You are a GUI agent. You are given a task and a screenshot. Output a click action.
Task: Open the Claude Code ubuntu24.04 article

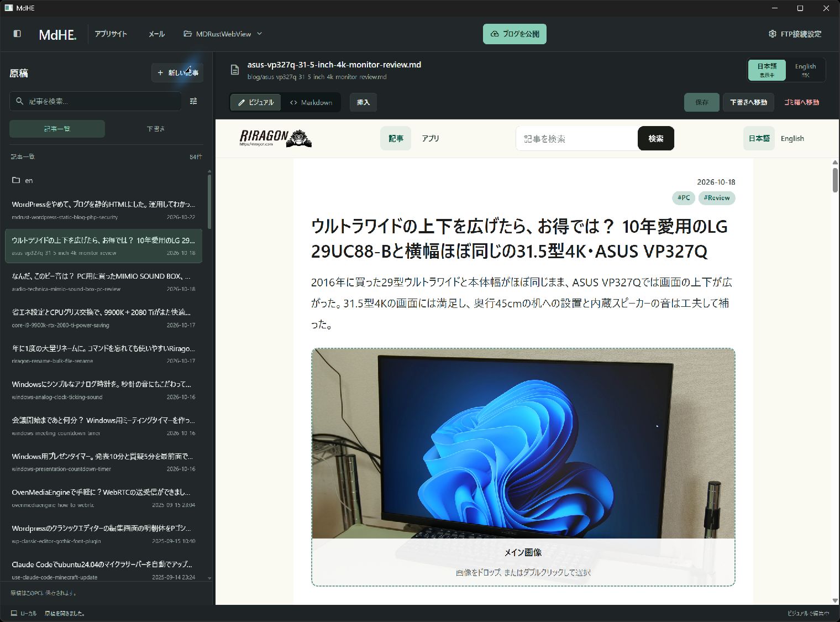pyautogui.click(x=104, y=569)
